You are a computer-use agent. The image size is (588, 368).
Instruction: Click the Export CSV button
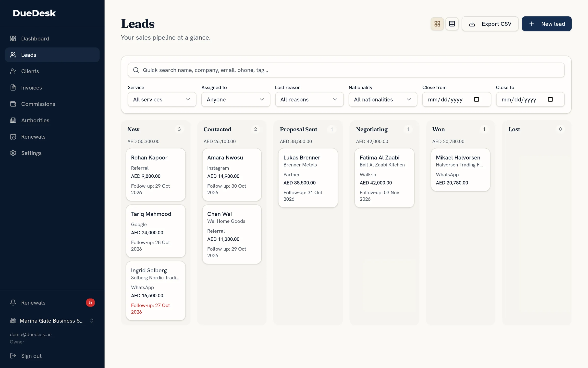coord(490,24)
